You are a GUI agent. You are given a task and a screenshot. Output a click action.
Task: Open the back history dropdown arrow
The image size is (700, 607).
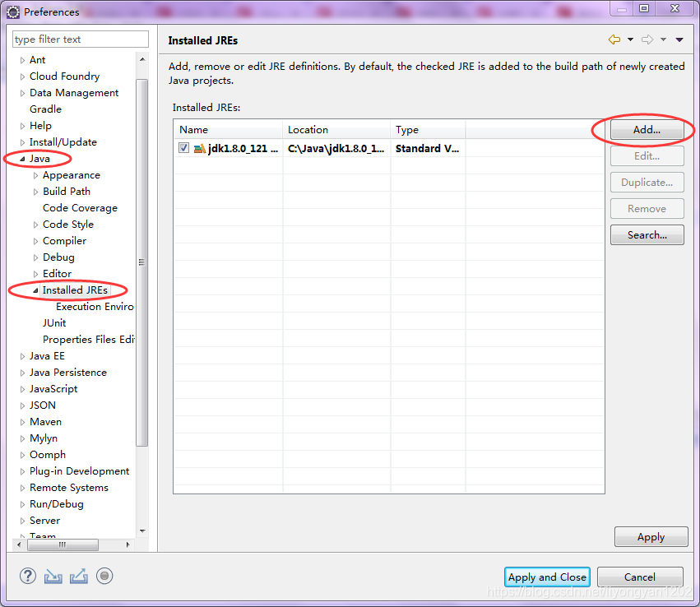click(630, 39)
